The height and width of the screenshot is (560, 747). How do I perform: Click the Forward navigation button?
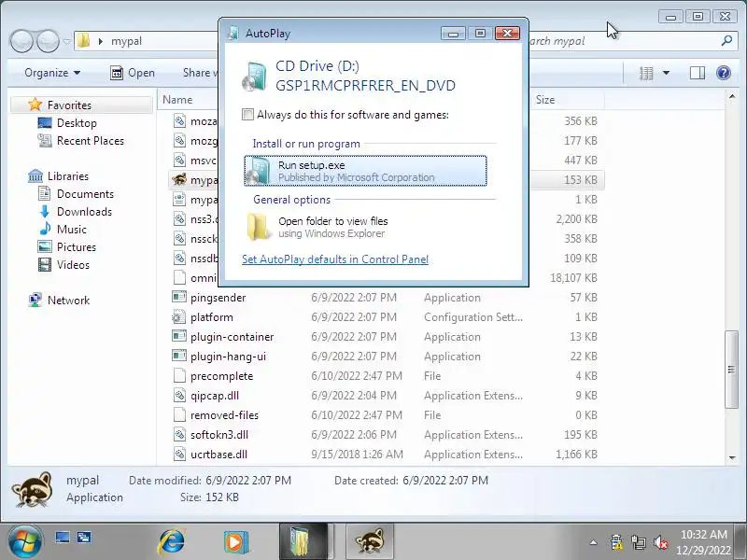point(49,41)
